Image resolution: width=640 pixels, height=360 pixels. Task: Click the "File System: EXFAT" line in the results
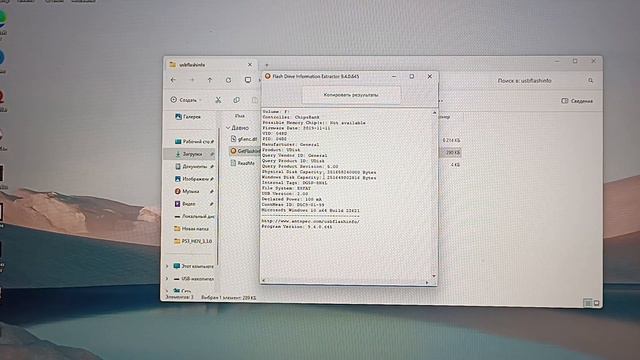287,188
